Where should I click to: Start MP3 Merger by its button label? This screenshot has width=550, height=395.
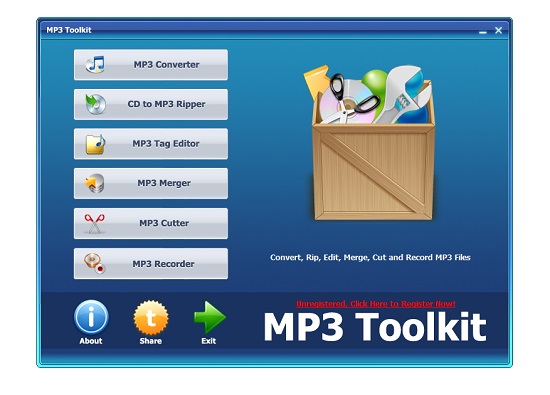[164, 183]
